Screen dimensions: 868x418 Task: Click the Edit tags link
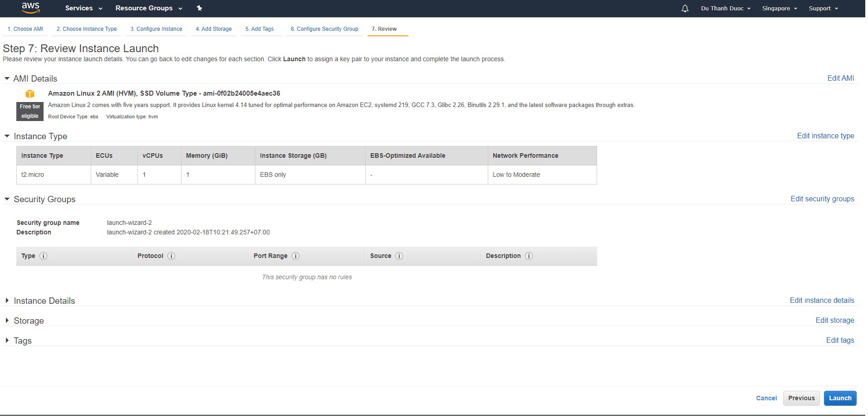[x=840, y=340]
